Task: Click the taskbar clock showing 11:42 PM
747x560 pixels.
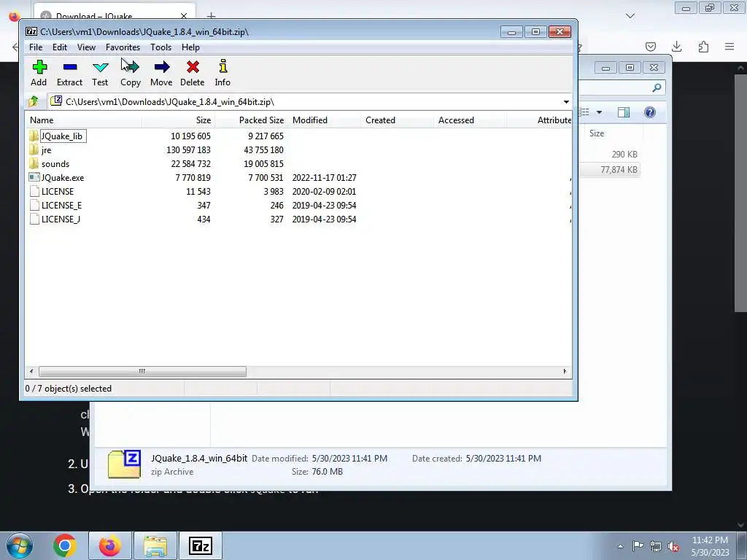Action: 710,546
